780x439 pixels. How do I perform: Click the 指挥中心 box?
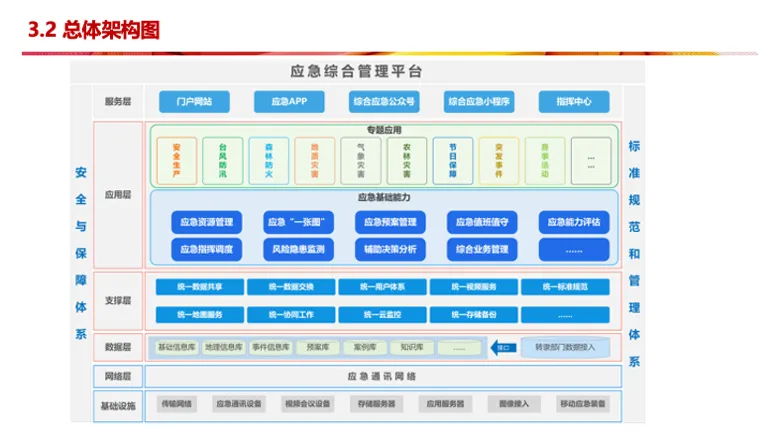[574, 101]
